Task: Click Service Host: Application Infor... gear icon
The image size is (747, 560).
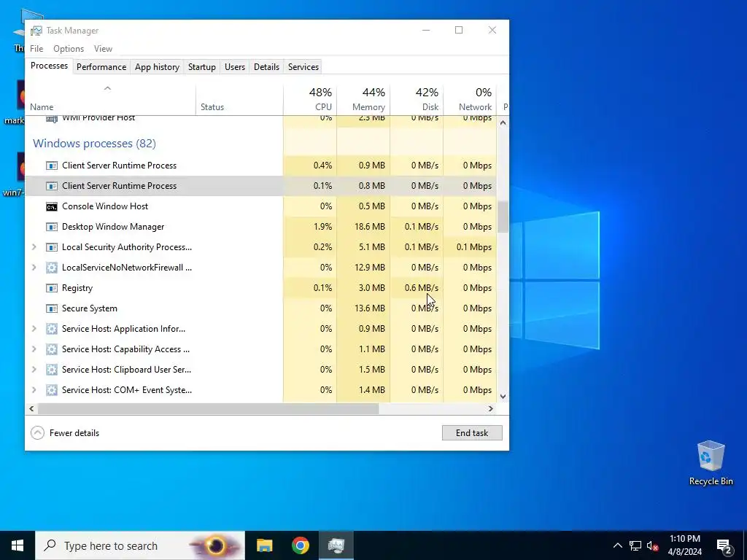Action: point(52,329)
